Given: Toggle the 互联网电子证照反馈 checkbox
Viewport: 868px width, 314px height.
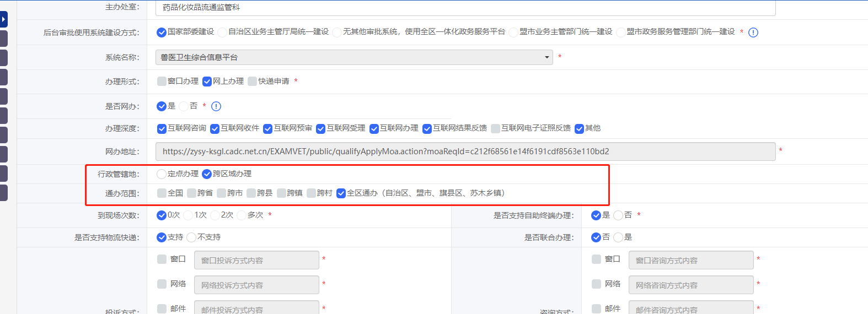Looking at the screenshot, I should pos(496,128).
